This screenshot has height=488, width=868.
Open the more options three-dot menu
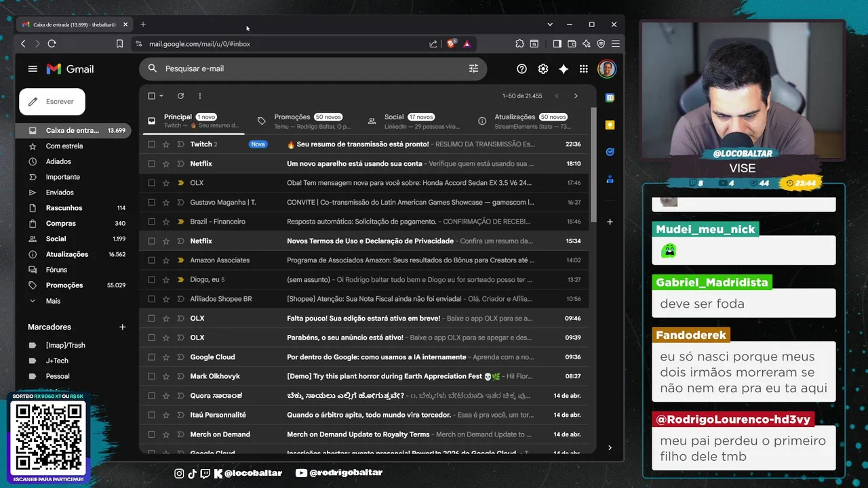(199, 96)
